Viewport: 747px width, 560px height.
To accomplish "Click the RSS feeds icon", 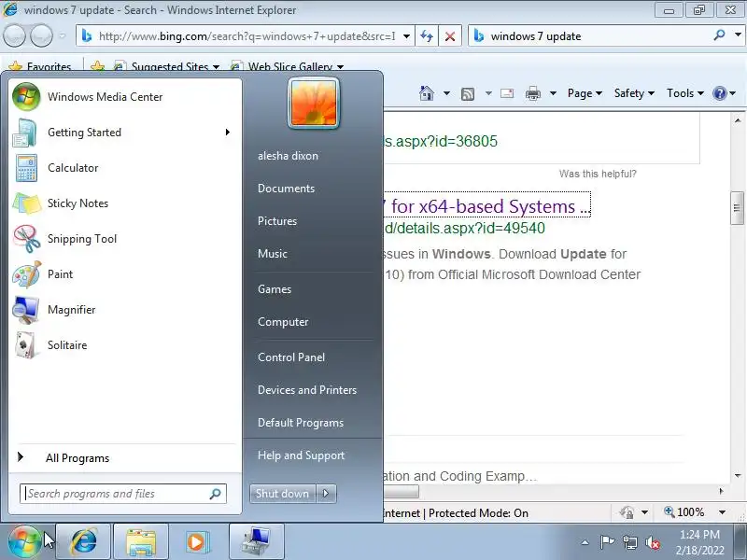I will [468, 94].
